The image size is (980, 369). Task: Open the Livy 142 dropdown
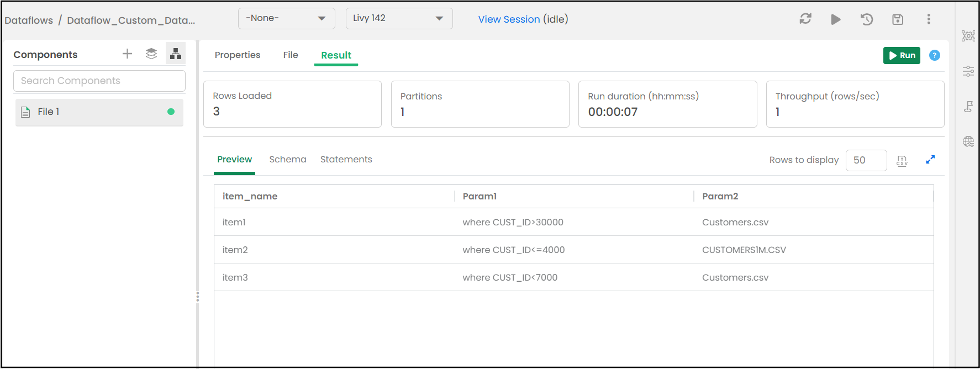pyautogui.click(x=399, y=18)
